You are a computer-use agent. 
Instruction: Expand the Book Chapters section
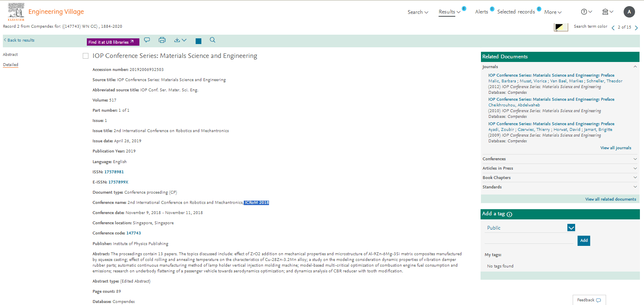click(x=635, y=178)
